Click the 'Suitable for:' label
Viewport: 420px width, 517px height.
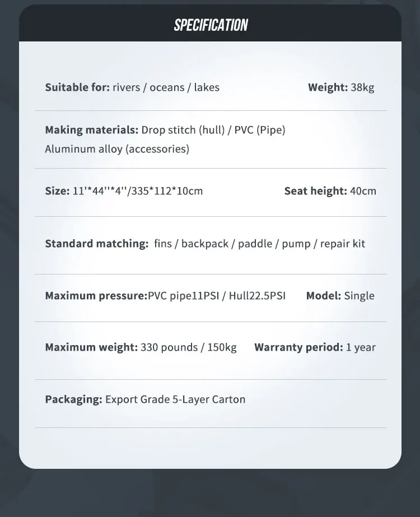pos(77,87)
